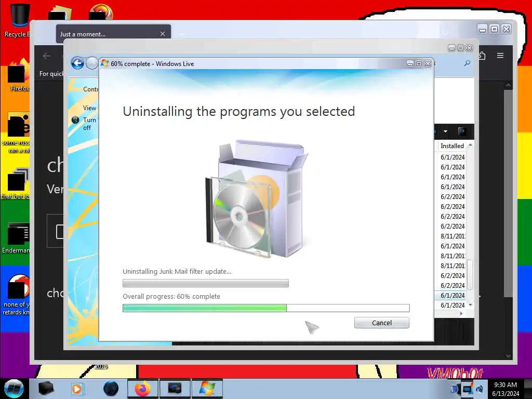
Task: Select the Enderman desktop icon
Action: [16, 238]
